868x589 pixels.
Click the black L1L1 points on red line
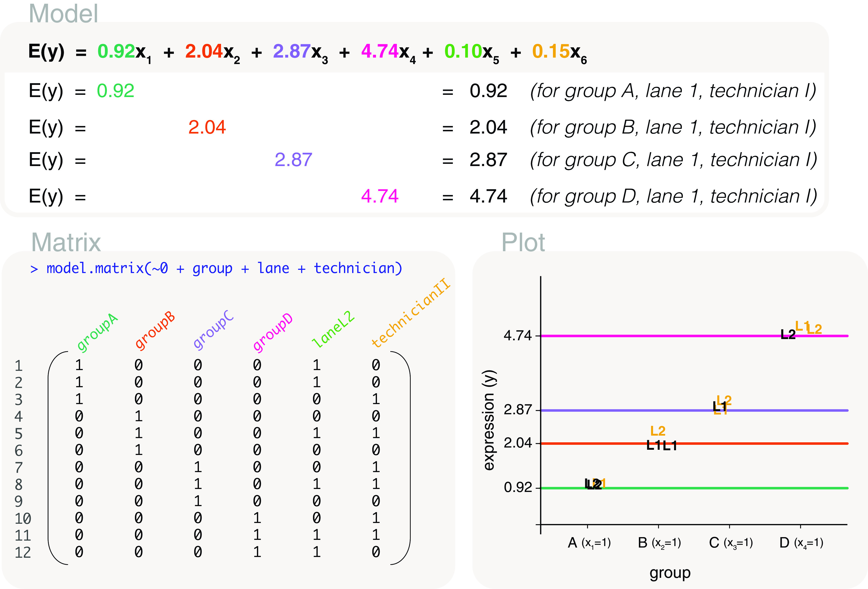click(x=661, y=446)
